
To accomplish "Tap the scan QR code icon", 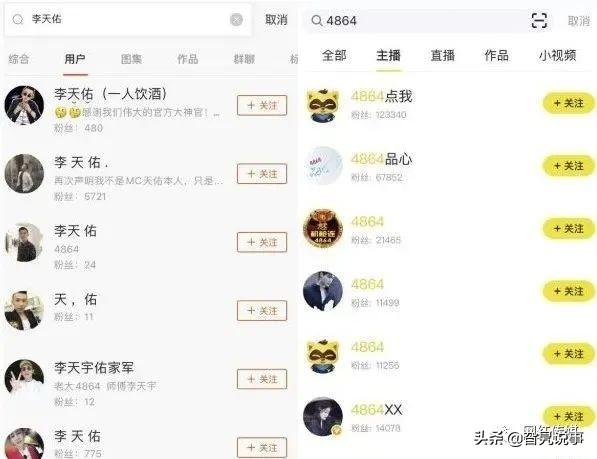I will pos(539,20).
